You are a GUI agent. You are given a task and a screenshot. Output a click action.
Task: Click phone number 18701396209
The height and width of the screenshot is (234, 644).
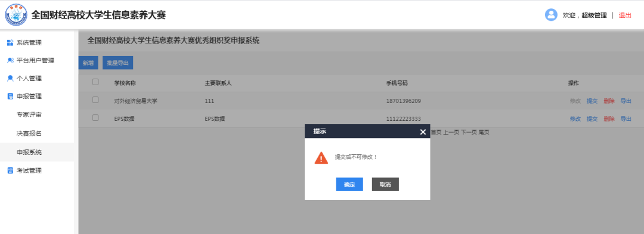(x=403, y=101)
